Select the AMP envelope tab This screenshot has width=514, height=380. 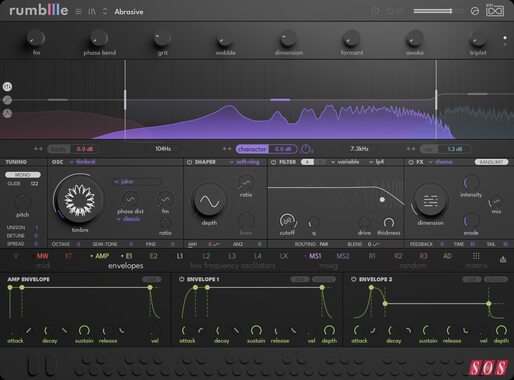click(x=102, y=256)
